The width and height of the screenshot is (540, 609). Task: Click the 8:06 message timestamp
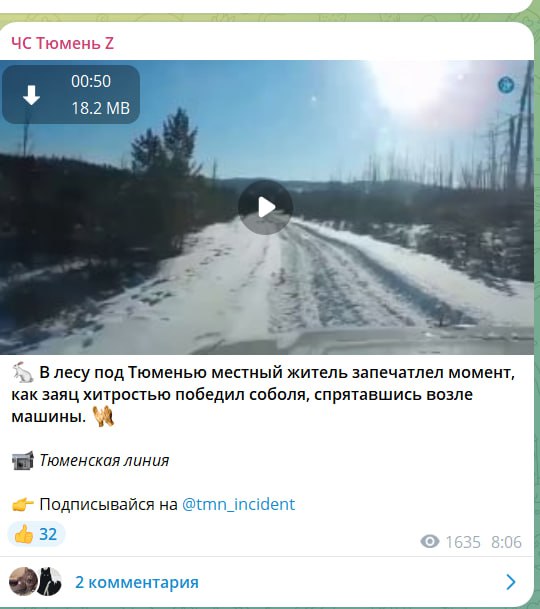[506, 542]
